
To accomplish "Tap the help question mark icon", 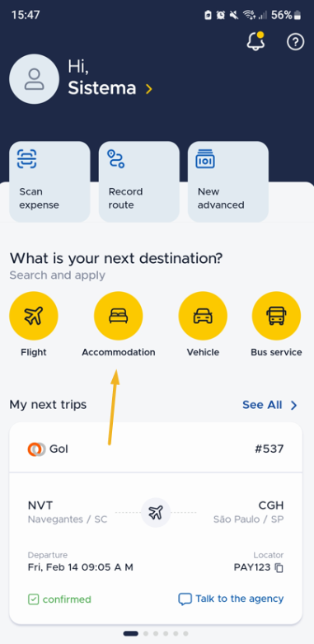I will 296,41.
